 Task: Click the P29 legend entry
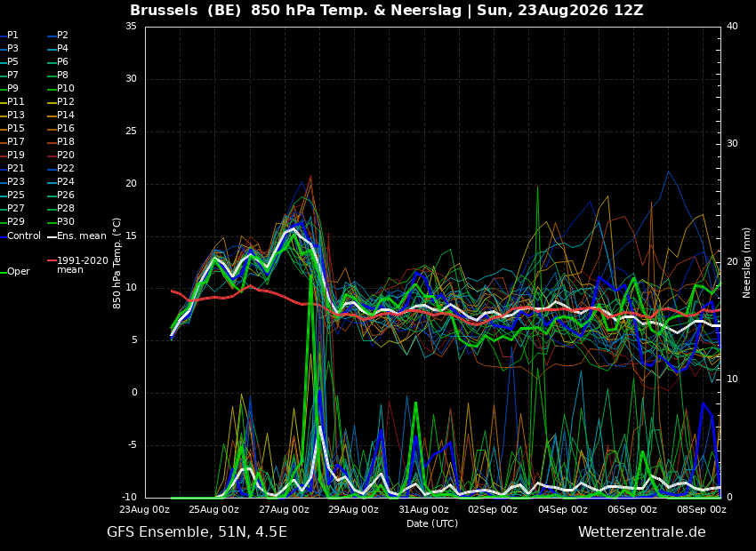(x=12, y=221)
